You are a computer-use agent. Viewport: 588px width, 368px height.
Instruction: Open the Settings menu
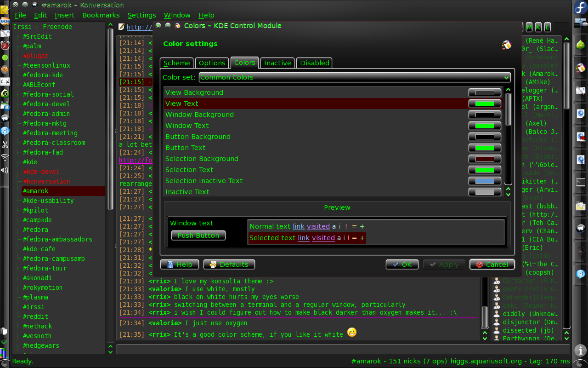point(141,15)
